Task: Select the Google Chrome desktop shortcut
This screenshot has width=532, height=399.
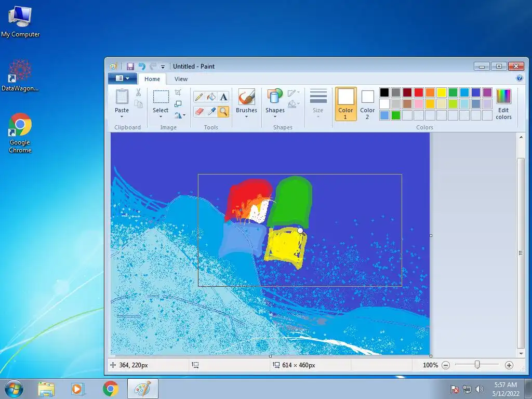Action: click(20, 133)
